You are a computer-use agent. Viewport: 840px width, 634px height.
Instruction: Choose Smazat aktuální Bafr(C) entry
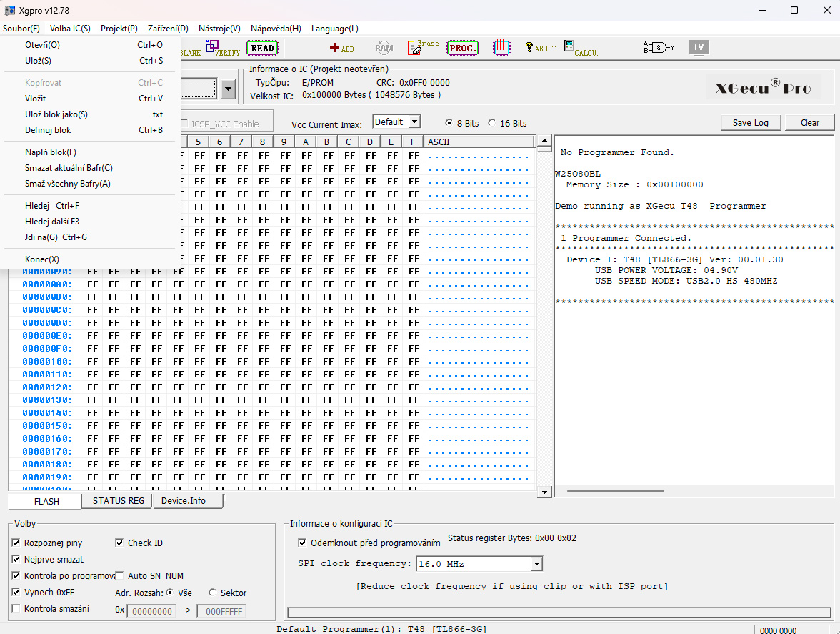click(90, 168)
